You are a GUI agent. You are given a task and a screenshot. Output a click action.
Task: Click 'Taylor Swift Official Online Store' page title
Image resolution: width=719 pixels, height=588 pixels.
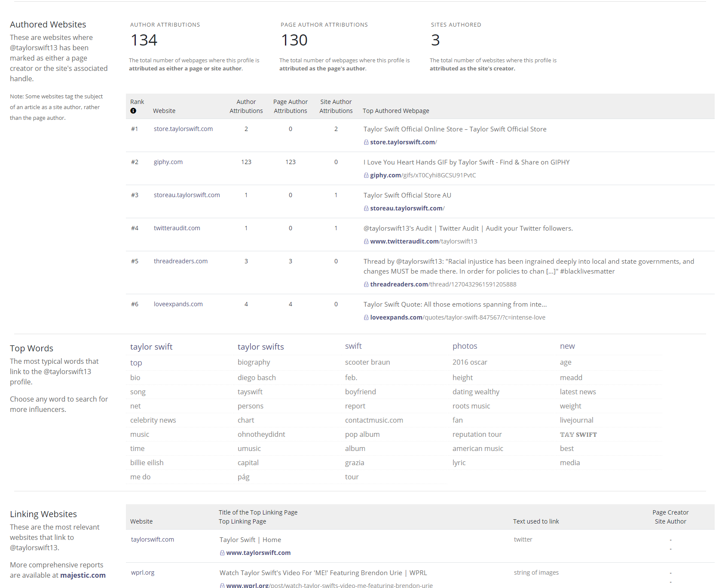coord(455,129)
